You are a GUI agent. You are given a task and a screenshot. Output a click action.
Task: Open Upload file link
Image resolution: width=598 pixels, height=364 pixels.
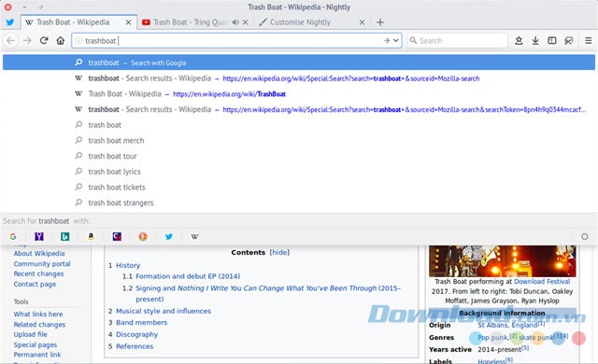click(30, 334)
